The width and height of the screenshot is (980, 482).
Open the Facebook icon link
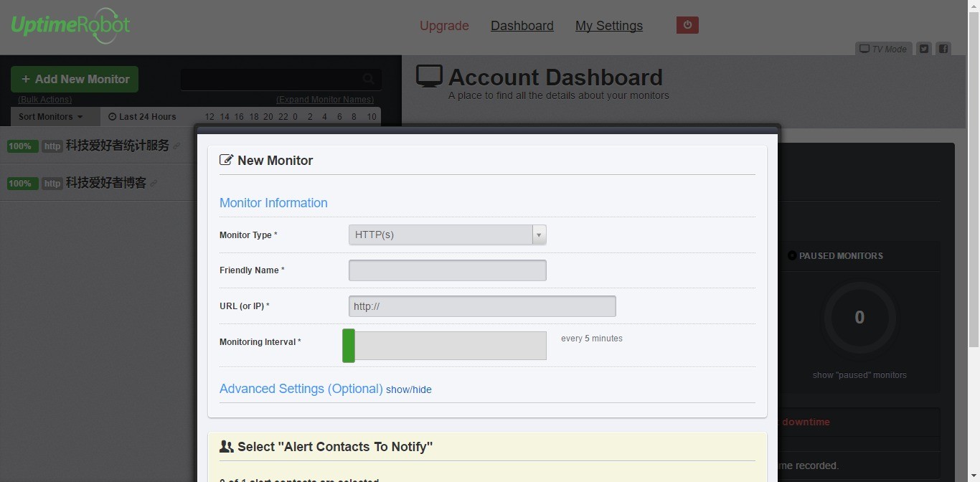pyautogui.click(x=943, y=49)
